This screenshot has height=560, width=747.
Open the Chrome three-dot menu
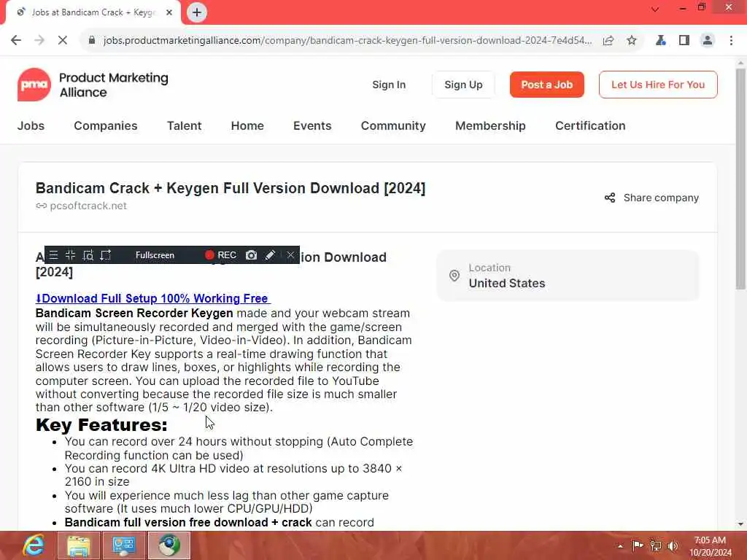[731, 41]
